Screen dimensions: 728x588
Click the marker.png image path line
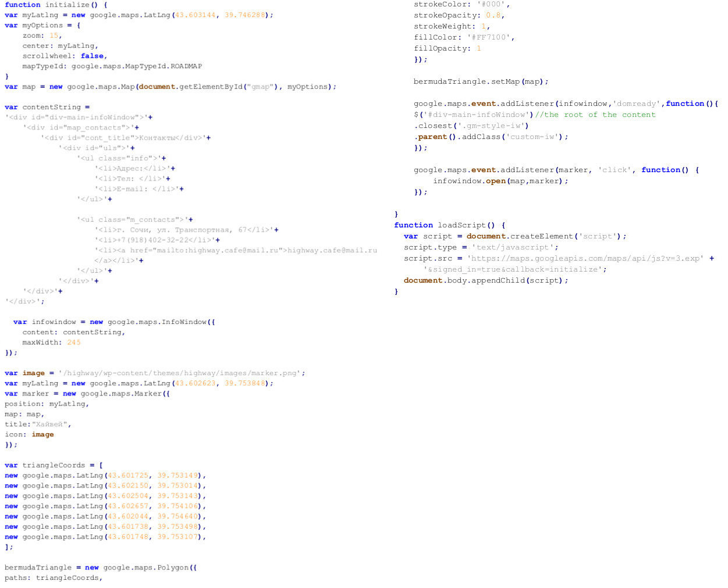tap(155, 373)
